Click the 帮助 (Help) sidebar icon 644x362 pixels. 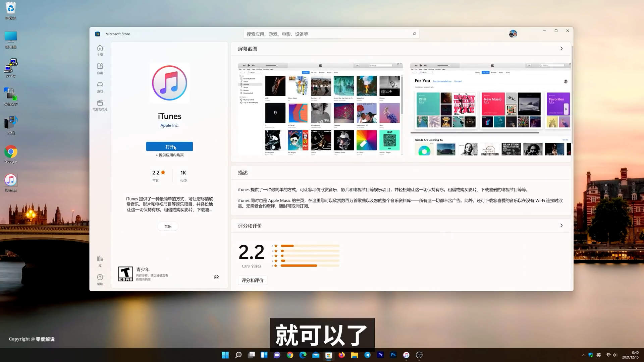100,280
